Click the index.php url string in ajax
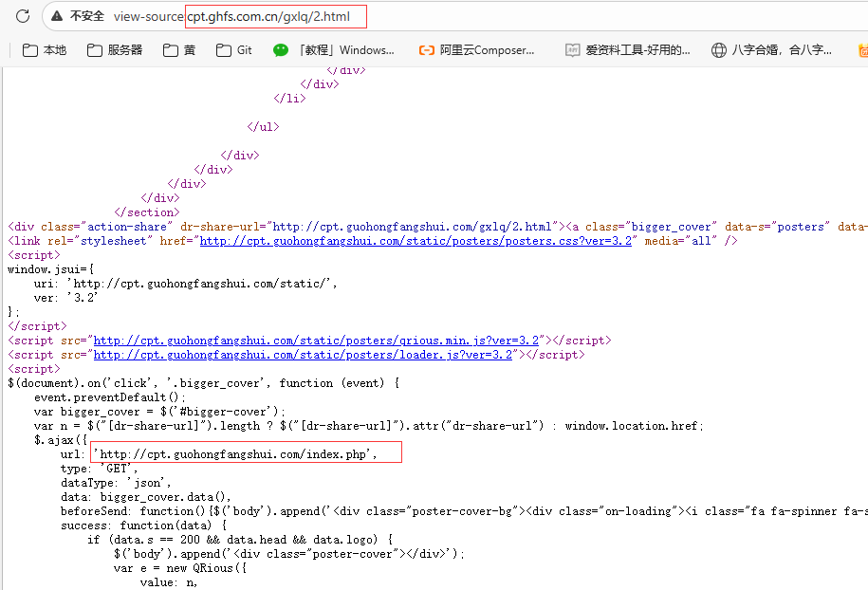This screenshot has height=590, width=868. coord(239,454)
